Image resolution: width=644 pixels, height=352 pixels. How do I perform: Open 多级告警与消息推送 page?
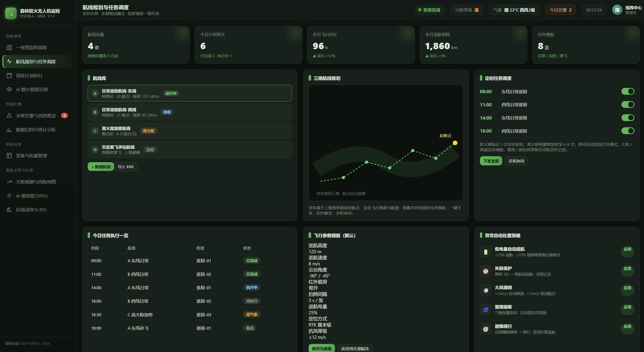pos(37,116)
